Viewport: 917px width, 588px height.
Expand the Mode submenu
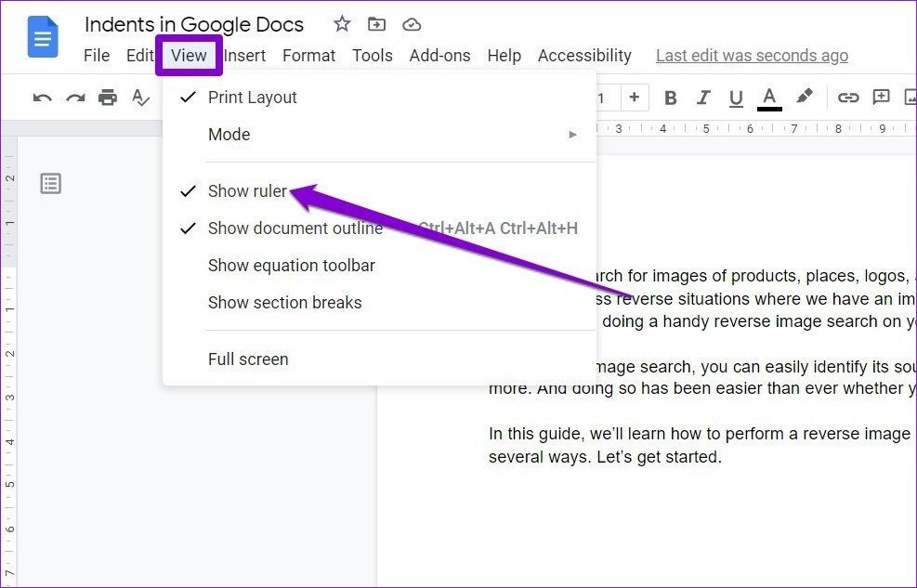pyautogui.click(x=229, y=134)
